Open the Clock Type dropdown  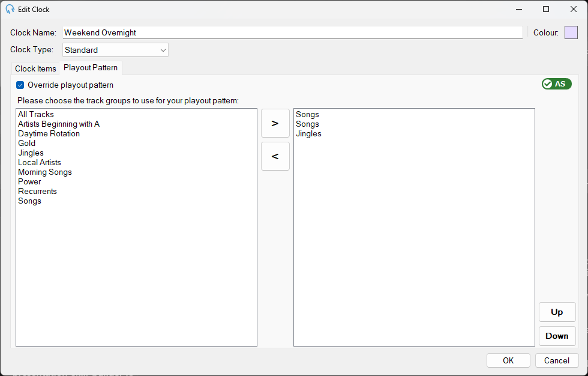coord(115,50)
